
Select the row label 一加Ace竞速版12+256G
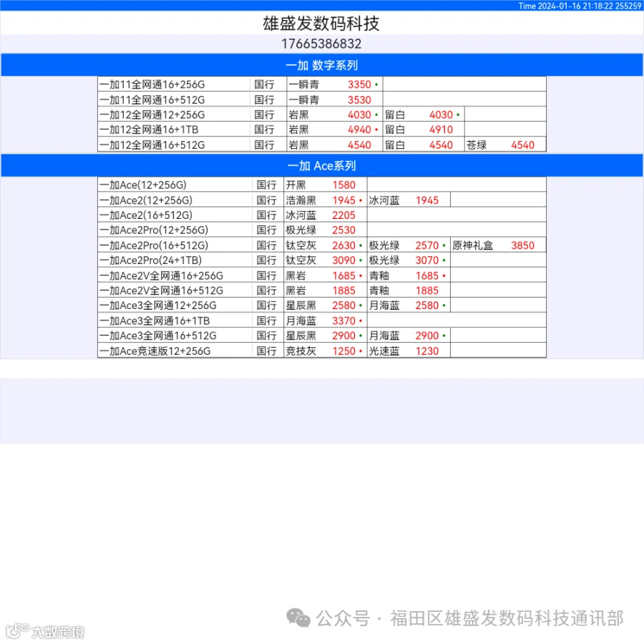tap(155, 351)
